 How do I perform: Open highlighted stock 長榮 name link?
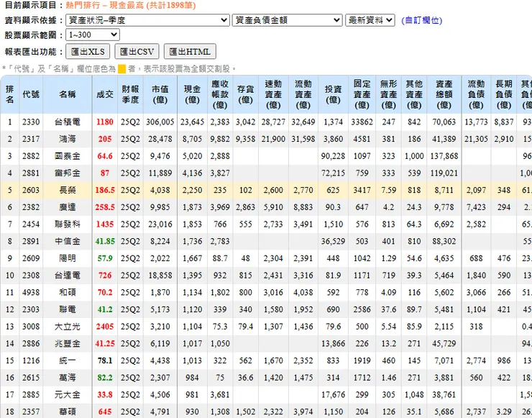tap(68, 190)
